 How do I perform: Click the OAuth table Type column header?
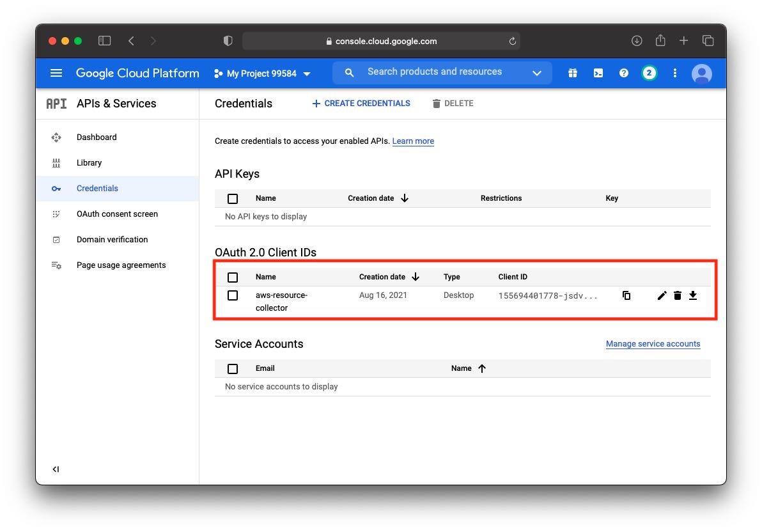point(451,277)
